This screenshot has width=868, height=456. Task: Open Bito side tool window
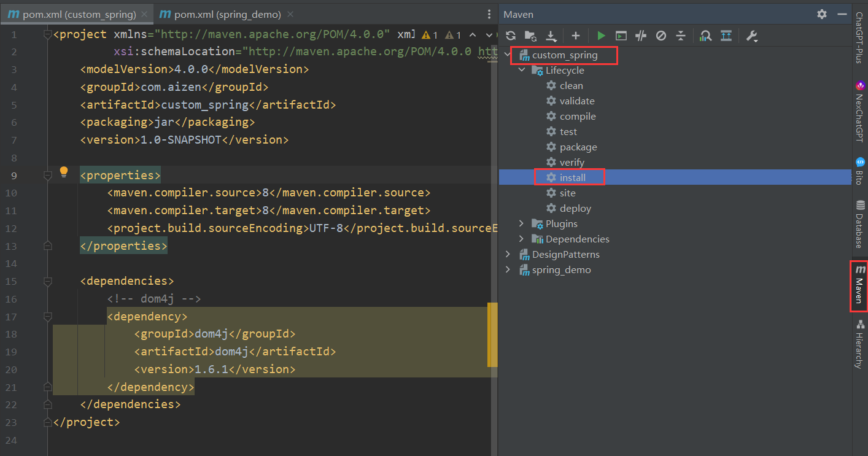point(859,171)
